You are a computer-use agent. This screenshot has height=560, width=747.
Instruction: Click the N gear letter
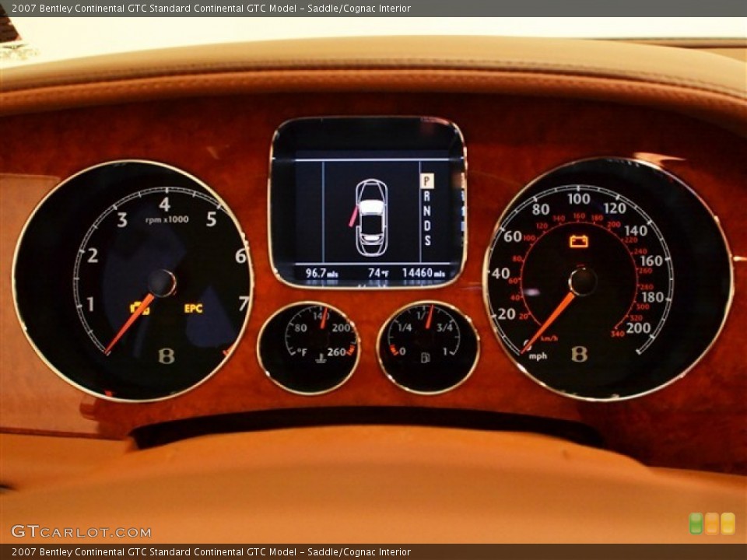pos(427,210)
